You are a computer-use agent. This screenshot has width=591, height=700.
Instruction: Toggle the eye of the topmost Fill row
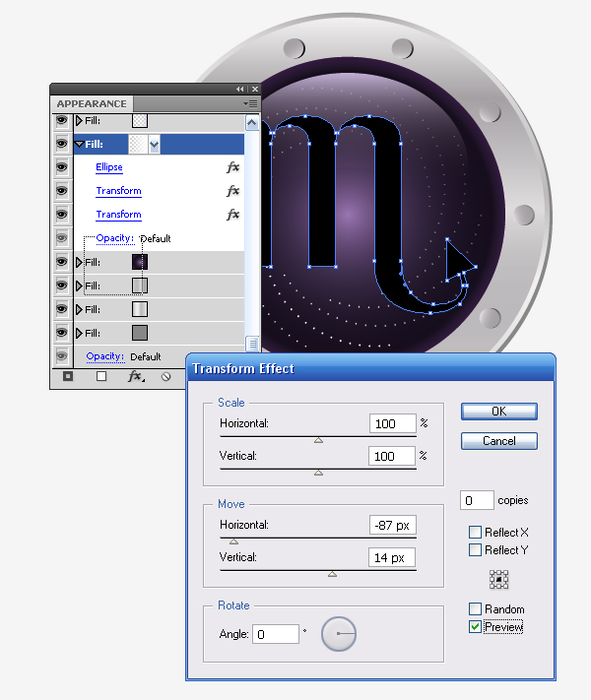[62, 120]
